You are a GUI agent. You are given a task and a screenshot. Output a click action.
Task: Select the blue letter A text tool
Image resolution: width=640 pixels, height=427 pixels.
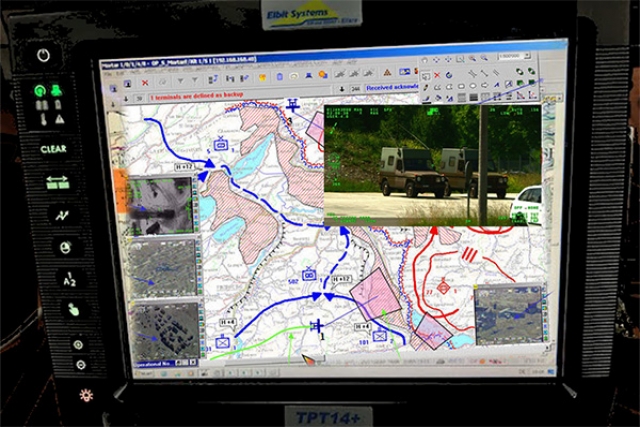(496, 85)
